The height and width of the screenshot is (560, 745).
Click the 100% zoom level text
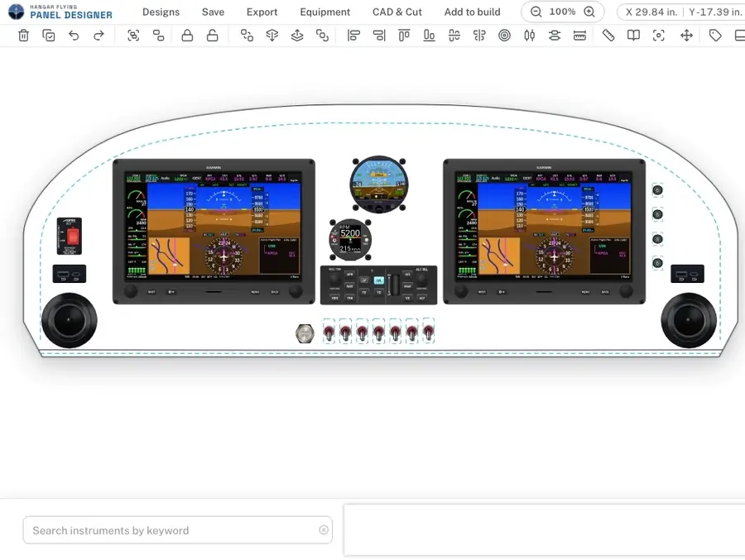(x=562, y=12)
